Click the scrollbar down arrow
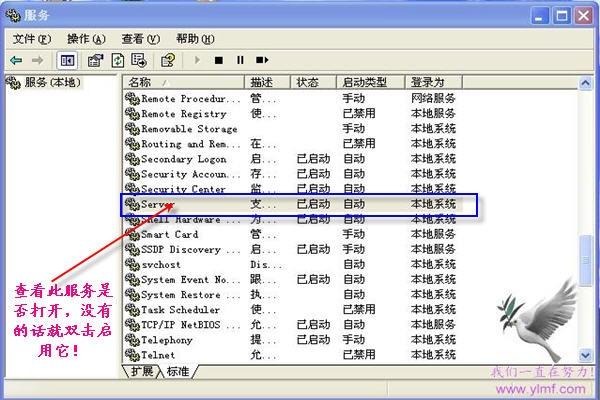 pos(585,355)
